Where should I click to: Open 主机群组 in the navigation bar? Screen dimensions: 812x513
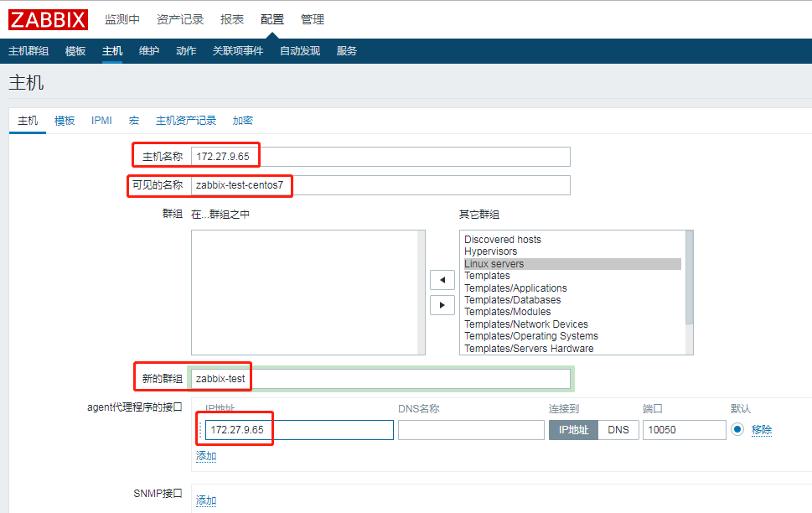click(x=29, y=49)
